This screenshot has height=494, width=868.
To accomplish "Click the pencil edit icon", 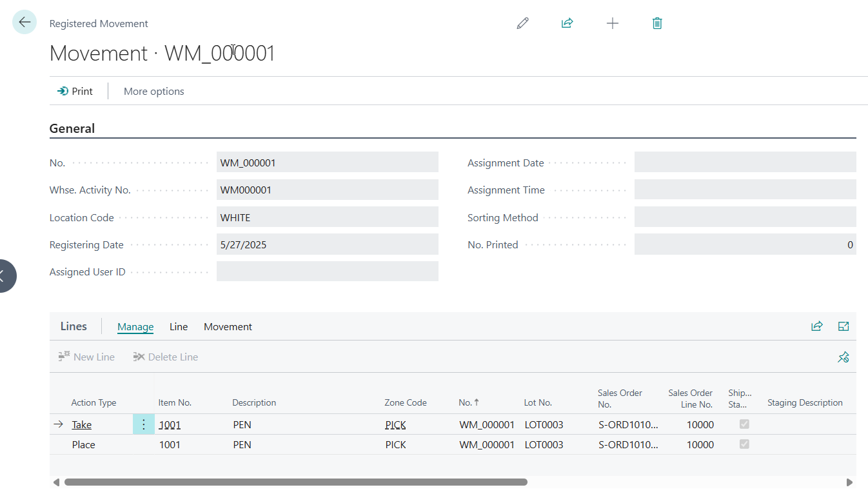I will point(522,23).
